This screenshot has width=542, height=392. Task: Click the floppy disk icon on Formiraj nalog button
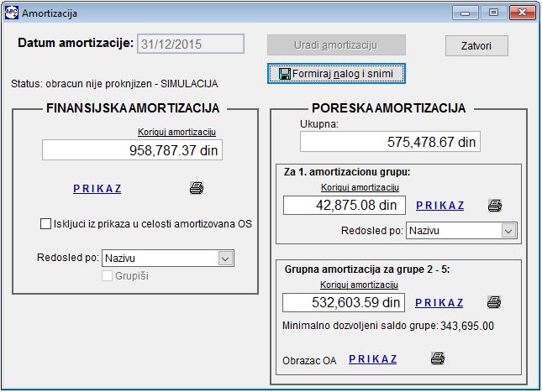[x=285, y=74]
